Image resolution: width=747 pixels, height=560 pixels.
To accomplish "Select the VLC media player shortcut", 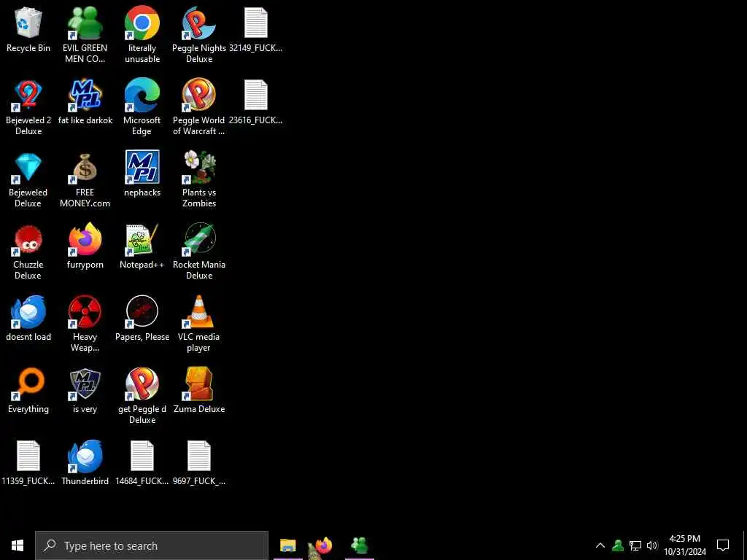I will click(199, 324).
